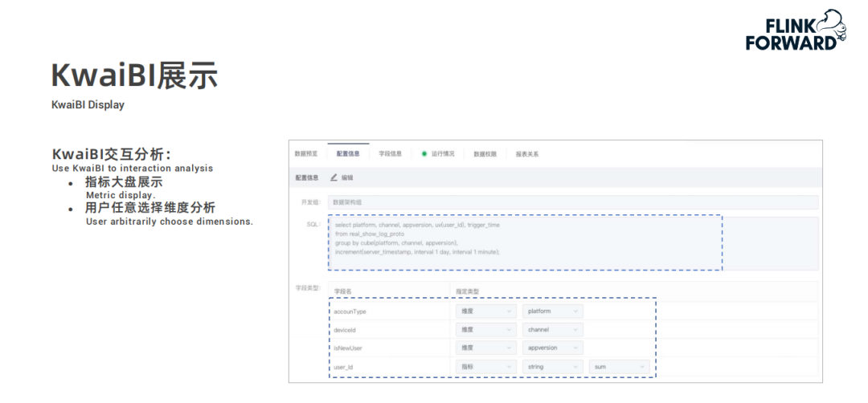Open the channel dropdown for deviceId
Viewport: 868px width, 403px height.
coord(552,329)
